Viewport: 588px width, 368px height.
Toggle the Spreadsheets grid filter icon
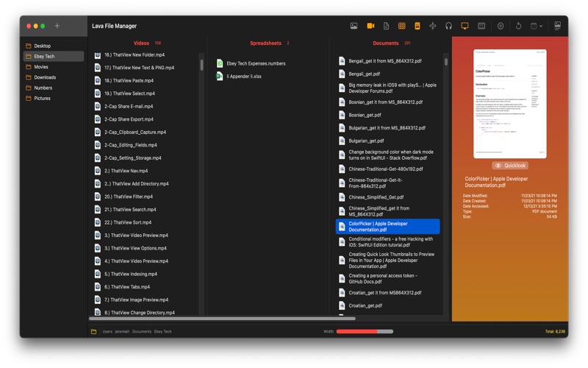[401, 26]
